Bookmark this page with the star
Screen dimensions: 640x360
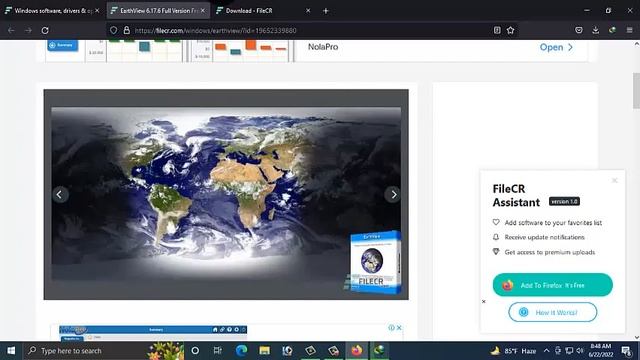(511, 30)
